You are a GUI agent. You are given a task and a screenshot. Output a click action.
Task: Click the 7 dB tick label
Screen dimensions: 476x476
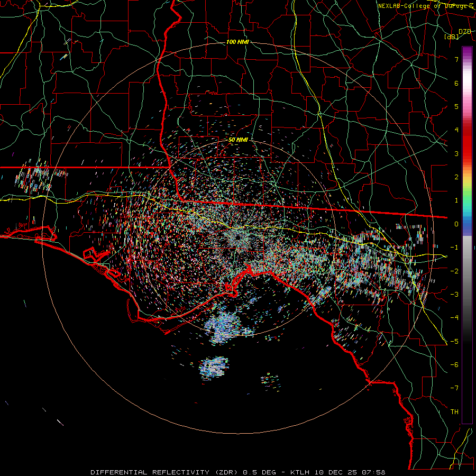coord(456,59)
